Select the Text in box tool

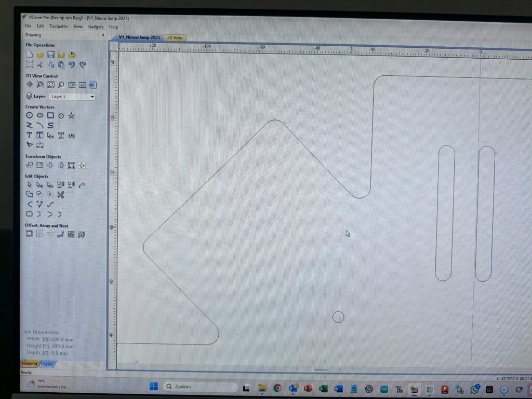pyautogui.click(x=40, y=136)
